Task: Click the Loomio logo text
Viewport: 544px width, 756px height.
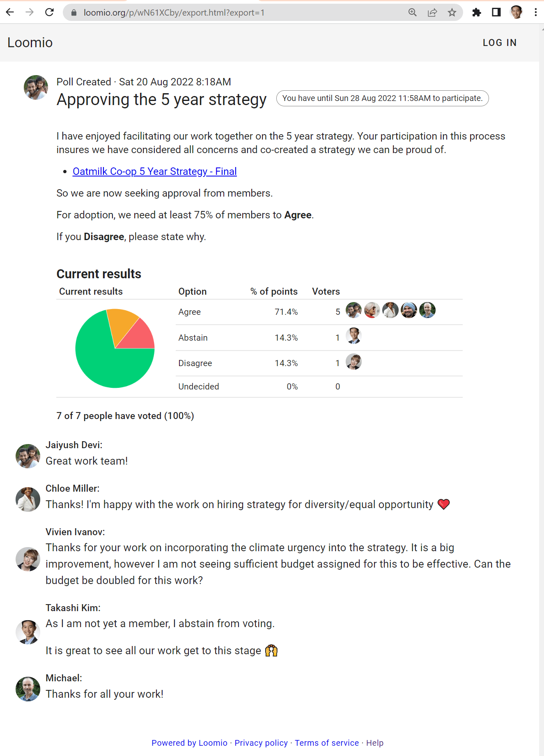Action: (30, 43)
